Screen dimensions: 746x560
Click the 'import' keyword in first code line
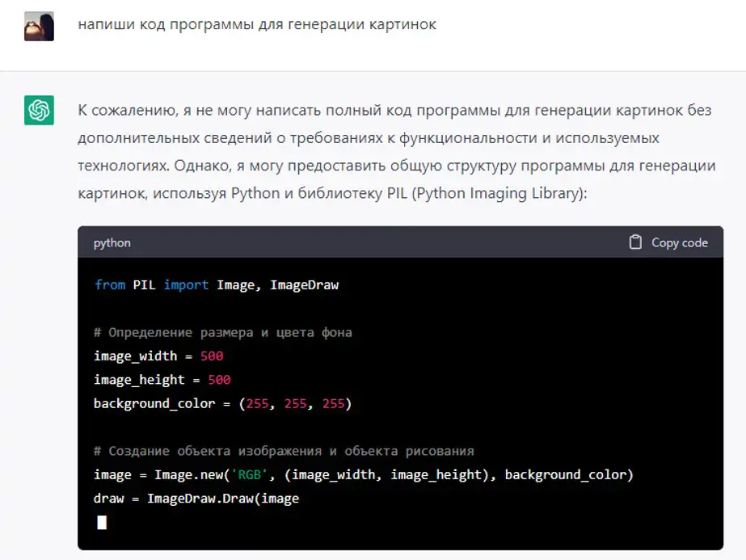coord(186,284)
